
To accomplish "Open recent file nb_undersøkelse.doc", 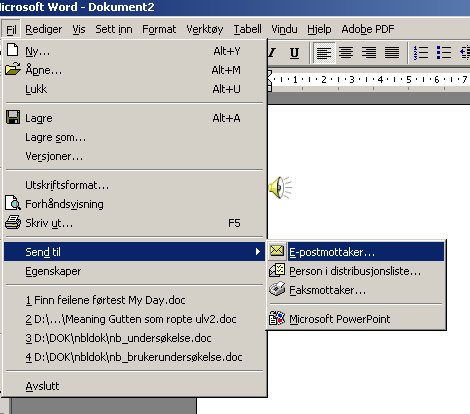I will [x=135, y=338].
